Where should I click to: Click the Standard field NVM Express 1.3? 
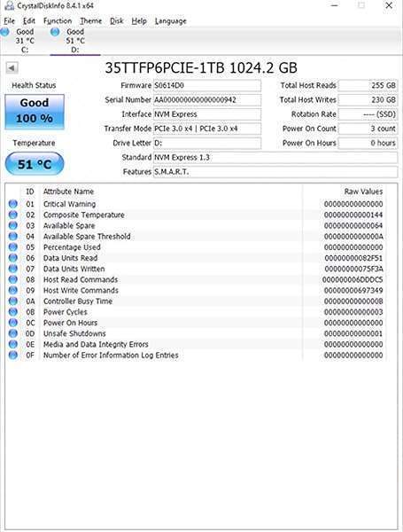click(x=275, y=158)
